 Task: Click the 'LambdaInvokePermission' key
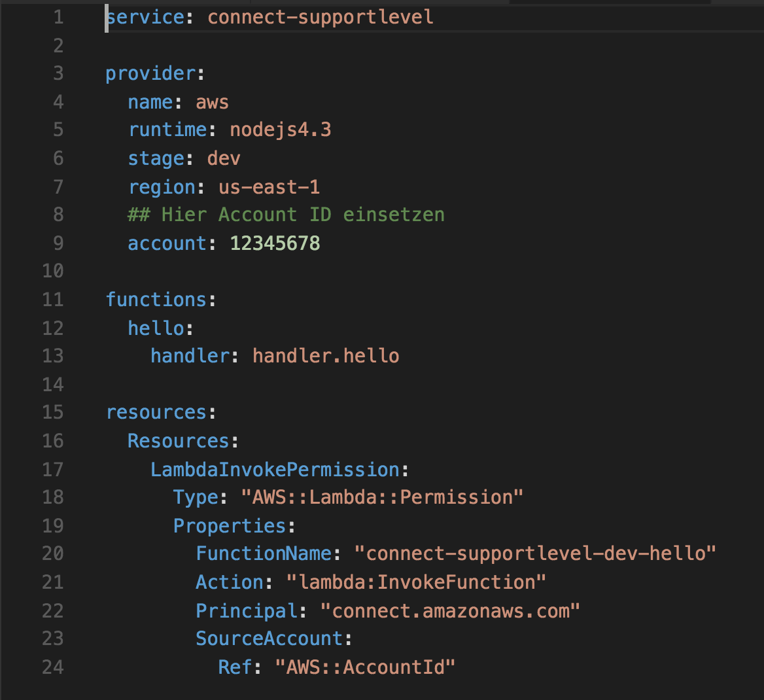click(275, 470)
